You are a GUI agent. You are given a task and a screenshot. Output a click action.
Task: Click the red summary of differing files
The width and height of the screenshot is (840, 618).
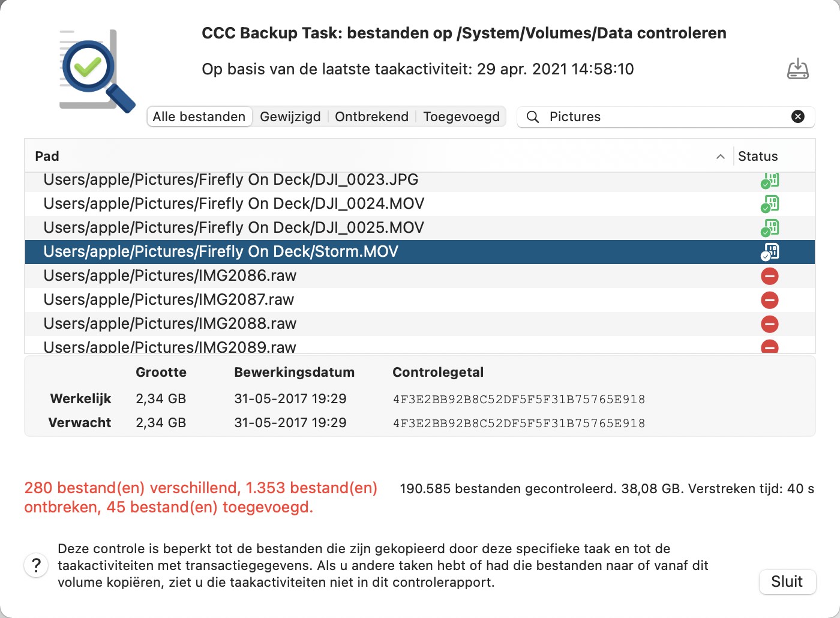[x=201, y=497]
